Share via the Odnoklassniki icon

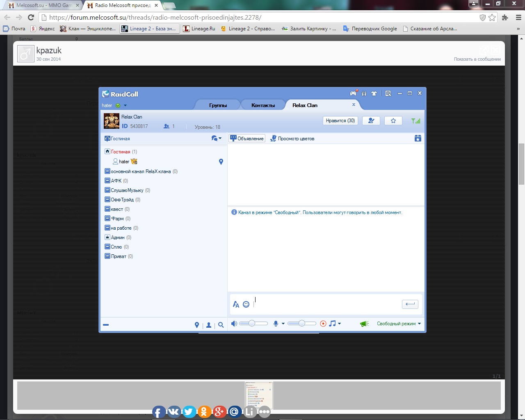[204, 412]
